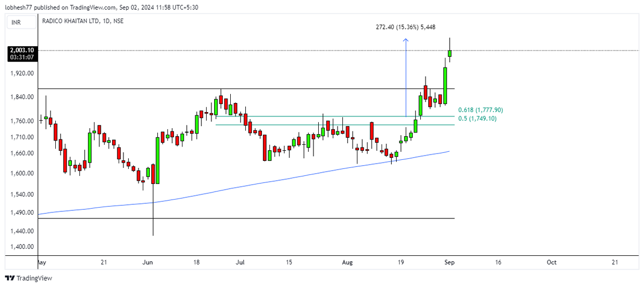The image size is (644, 287).
Task: Click the Jun date axis label
Action: click(x=149, y=262)
